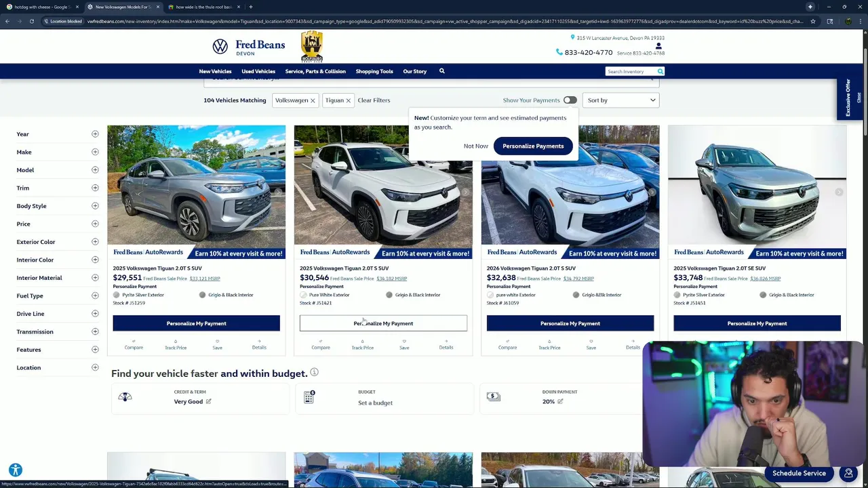Personalize payment for the $29,551 Tiguan
Image resolution: width=868 pixels, height=488 pixels.
196,323
